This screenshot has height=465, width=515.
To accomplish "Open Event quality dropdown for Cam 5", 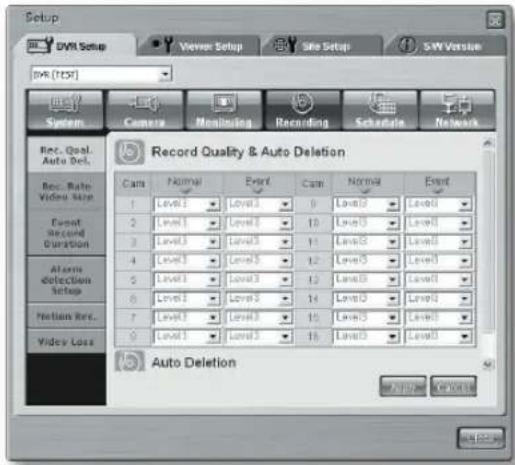I will tap(259, 280).
